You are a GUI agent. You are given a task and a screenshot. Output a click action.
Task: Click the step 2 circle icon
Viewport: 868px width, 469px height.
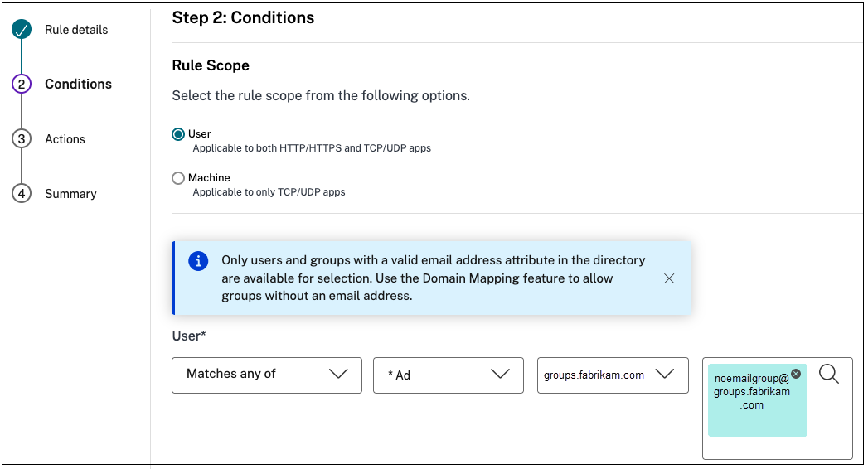(22, 84)
